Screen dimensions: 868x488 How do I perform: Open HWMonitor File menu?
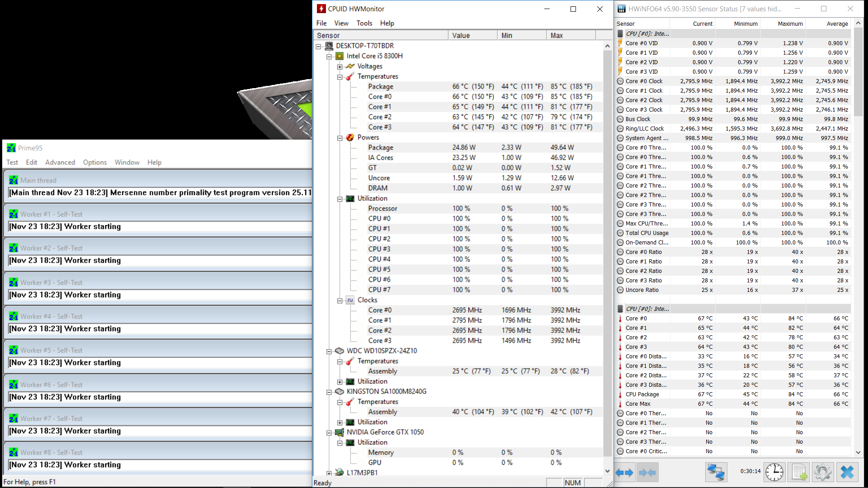tap(321, 23)
